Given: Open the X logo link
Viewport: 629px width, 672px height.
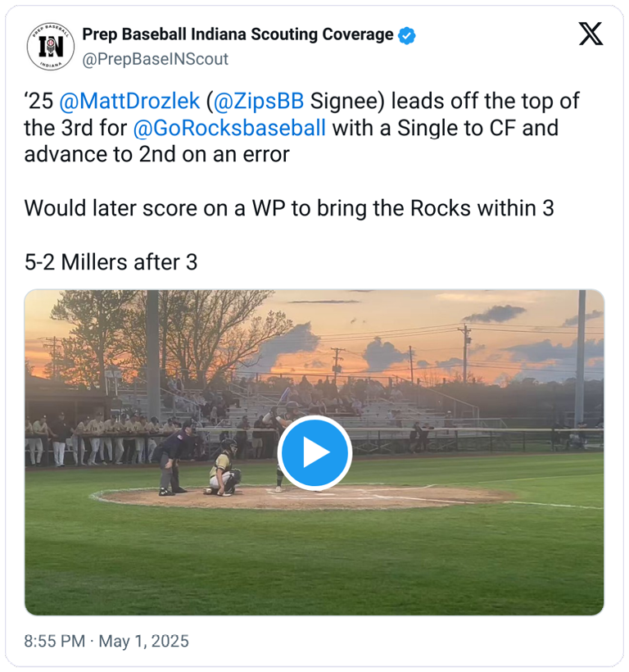Looking at the screenshot, I should (x=591, y=34).
